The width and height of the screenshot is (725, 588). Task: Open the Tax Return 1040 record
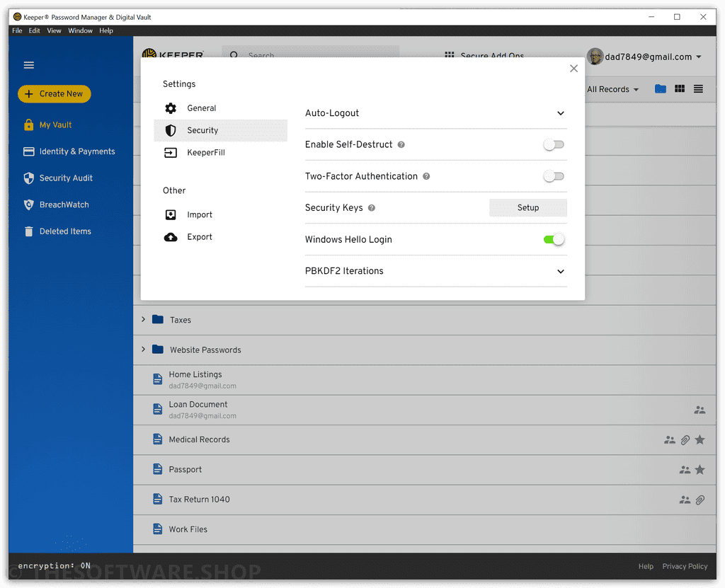425,500
